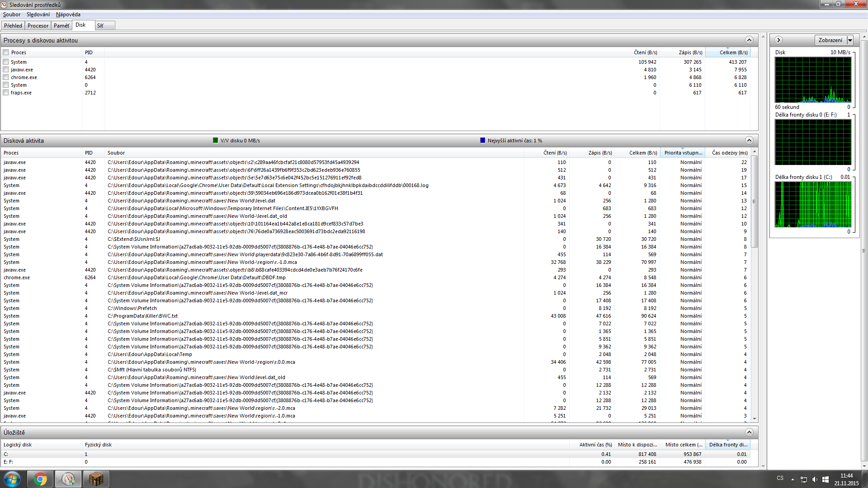
Task: Sort by the Čas odezvy (ms) column
Action: click(x=729, y=153)
